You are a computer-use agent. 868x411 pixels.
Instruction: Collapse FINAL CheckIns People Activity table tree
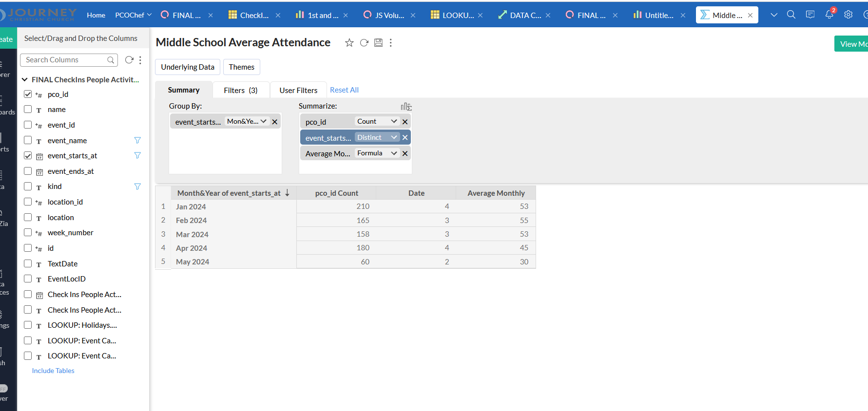coord(24,79)
